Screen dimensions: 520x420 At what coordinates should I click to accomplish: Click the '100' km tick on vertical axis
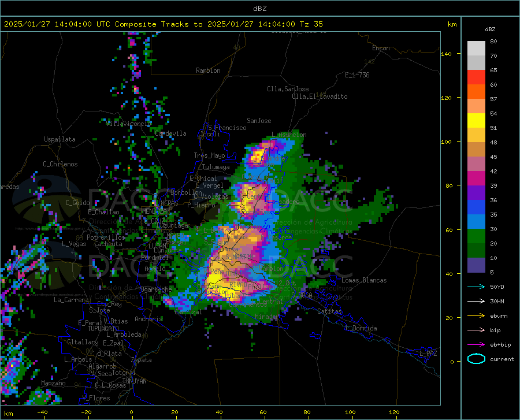tap(446, 142)
